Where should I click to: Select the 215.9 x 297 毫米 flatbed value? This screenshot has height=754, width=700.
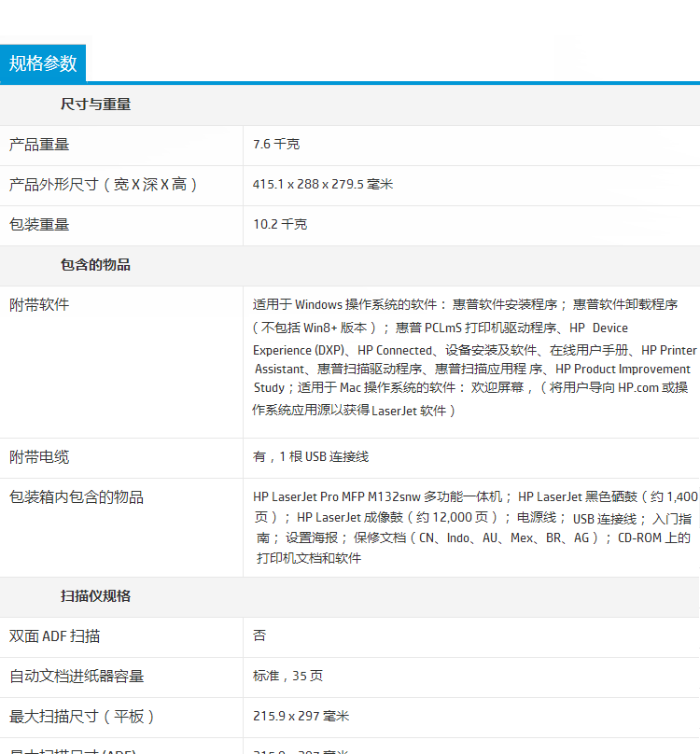coord(301,717)
